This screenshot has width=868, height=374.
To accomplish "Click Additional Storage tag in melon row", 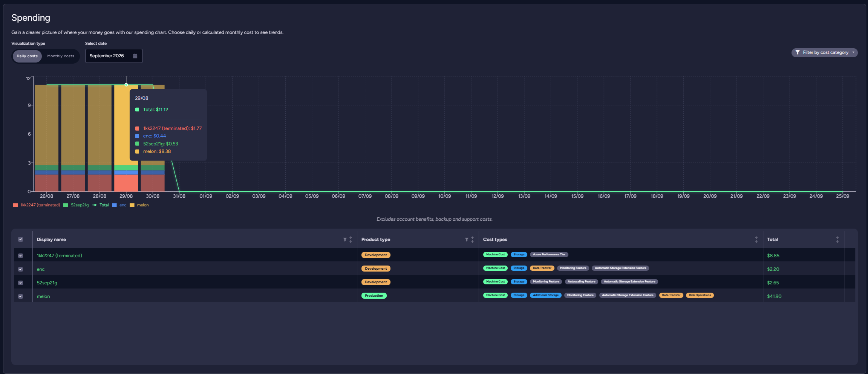I will tap(546, 295).
